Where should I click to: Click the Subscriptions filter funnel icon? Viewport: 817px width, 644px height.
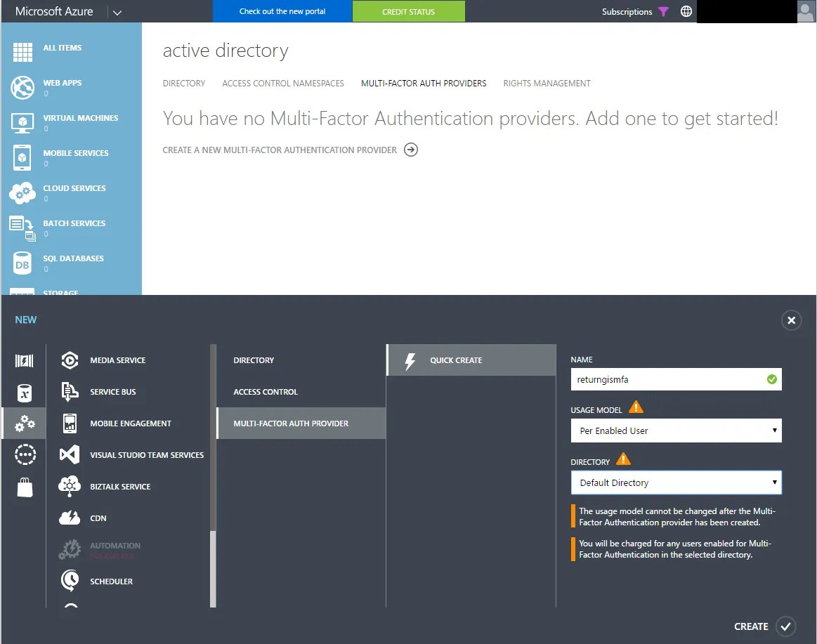663,11
